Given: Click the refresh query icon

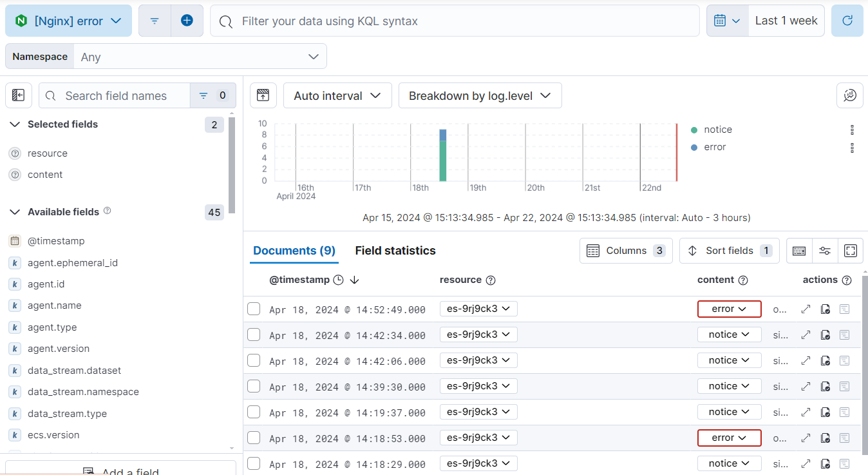Looking at the screenshot, I should point(847,20).
